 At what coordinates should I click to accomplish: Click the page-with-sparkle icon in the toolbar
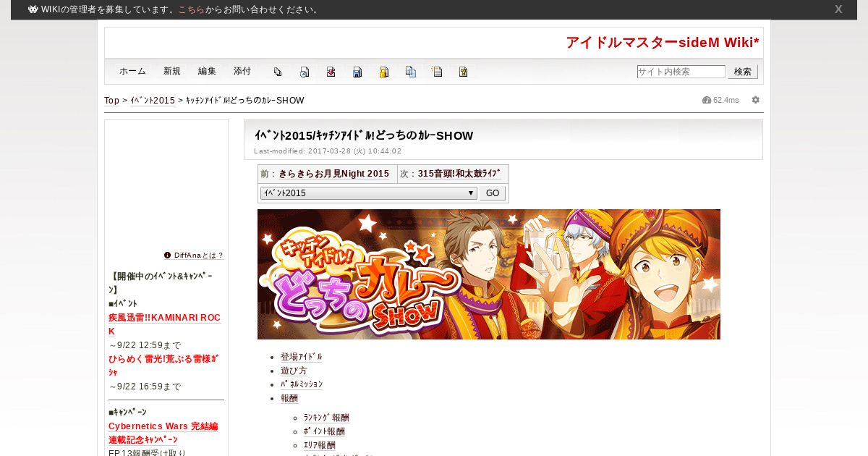pyautogui.click(x=437, y=72)
